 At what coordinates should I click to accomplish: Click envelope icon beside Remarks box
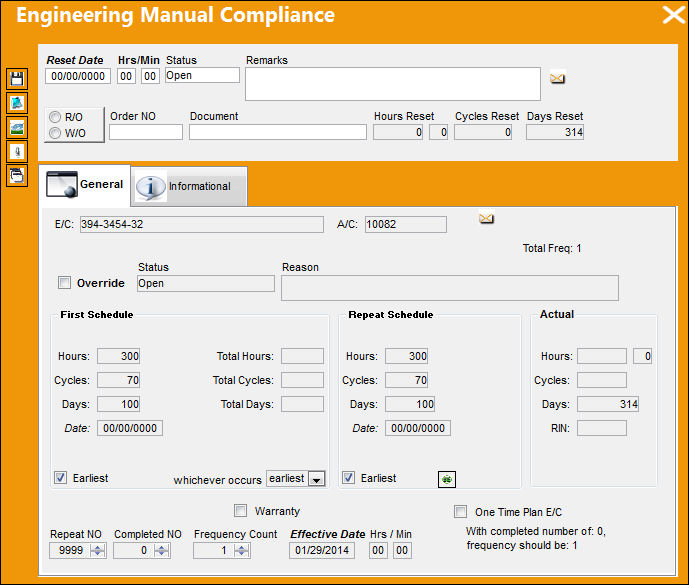click(x=557, y=78)
